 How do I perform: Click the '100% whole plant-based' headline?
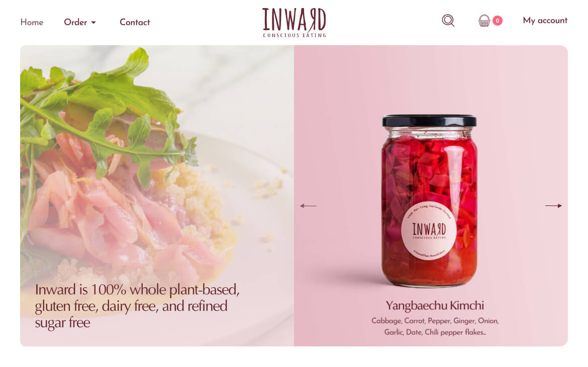point(137,306)
